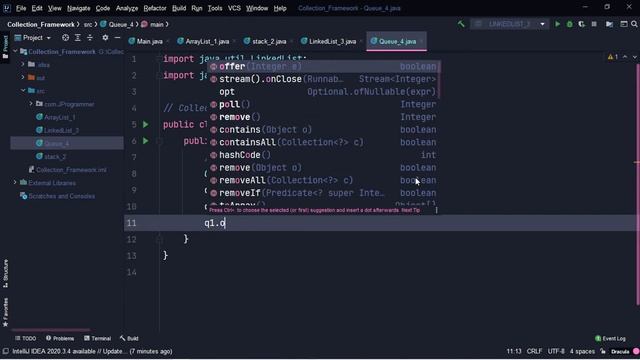Open the Navigate menu
This screenshot has width=640, height=360.
78,8
